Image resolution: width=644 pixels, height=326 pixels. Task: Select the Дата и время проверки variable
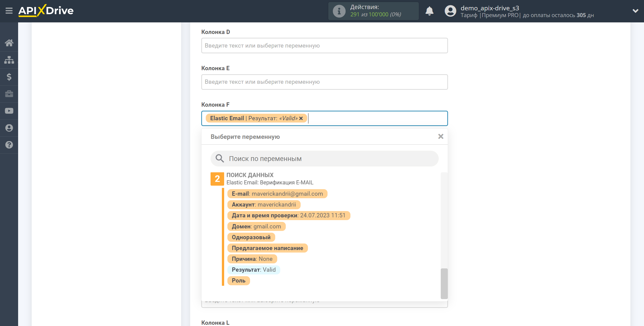click(x=289, y=215)
